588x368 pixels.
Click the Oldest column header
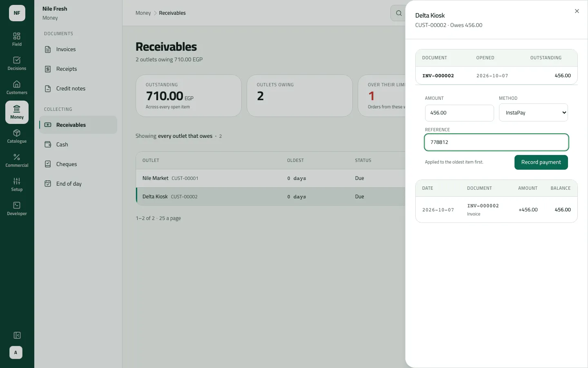click(x=295, y=160)
